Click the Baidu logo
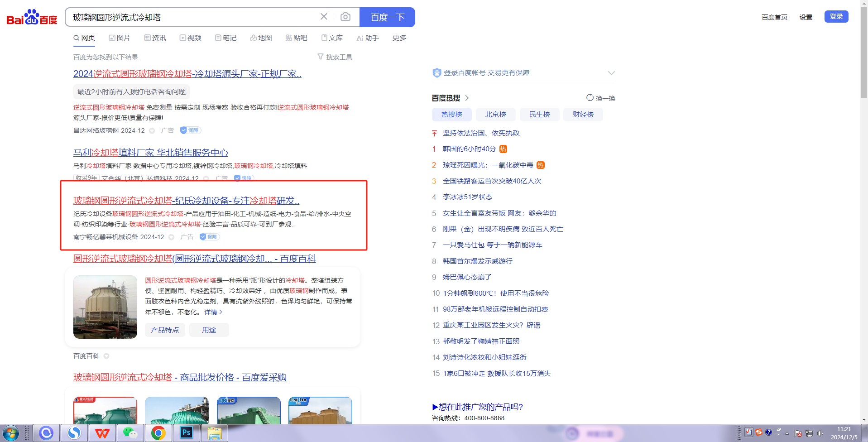 (x=32, y=17)
